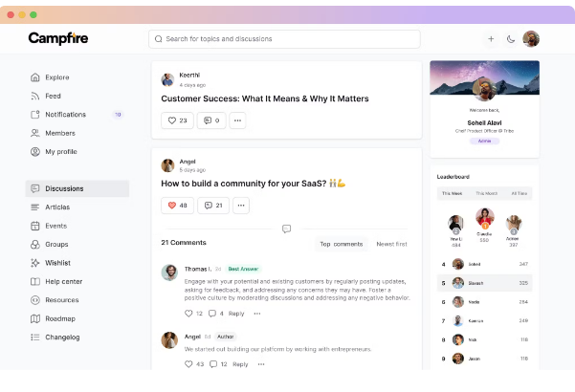
Task: Switch to Top comments sorting
Action: 342,244
